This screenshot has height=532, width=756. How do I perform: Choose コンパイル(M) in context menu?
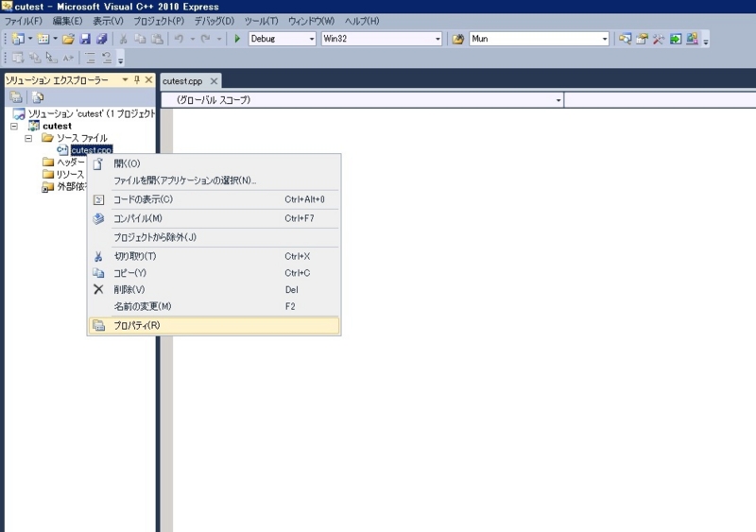pyautogui.click(x=215, y=218)
